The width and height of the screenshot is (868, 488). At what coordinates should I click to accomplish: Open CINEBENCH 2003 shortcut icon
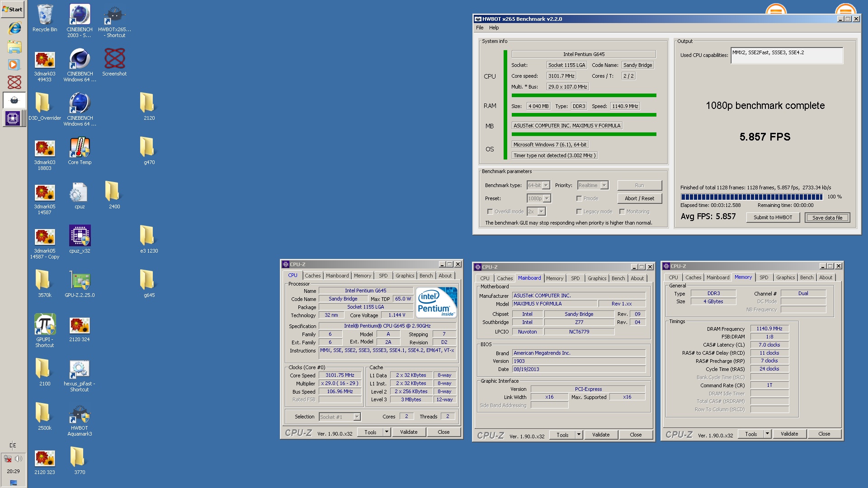(80, 20)
